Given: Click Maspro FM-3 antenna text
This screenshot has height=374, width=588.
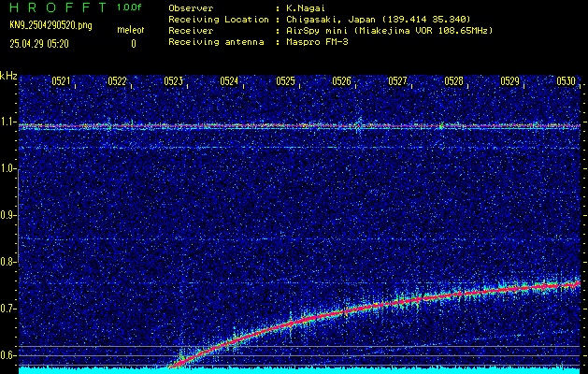Looking at the screenshot, I should point(317,42).
